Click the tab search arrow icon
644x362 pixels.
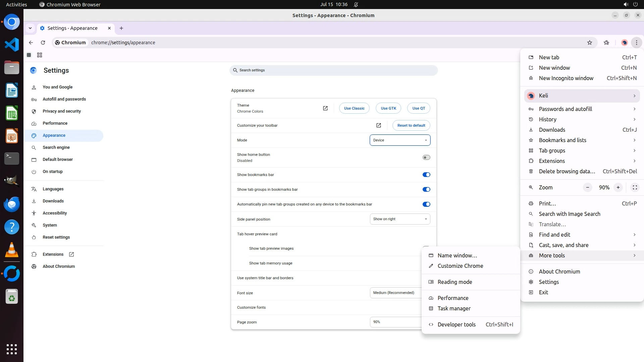30,28
